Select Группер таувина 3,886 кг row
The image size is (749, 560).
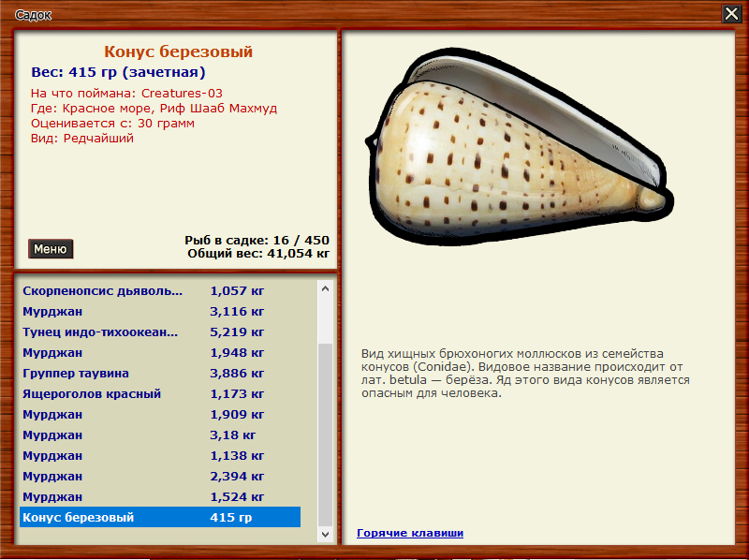(160, 373)
